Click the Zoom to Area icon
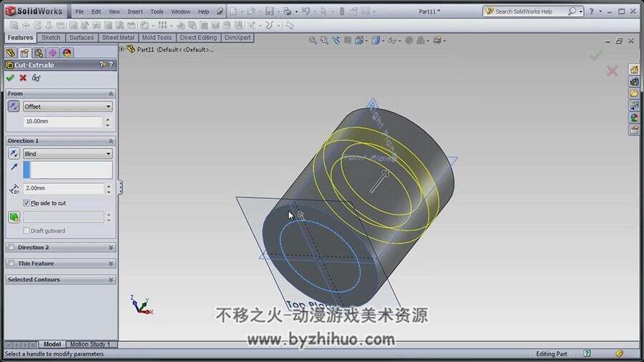This screenshot has width=644, height=362. (x=324, y=40)
